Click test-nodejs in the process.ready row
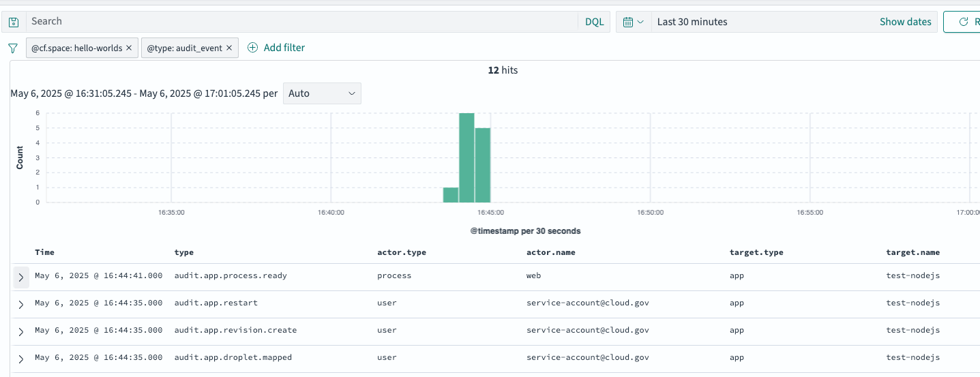 913,276
